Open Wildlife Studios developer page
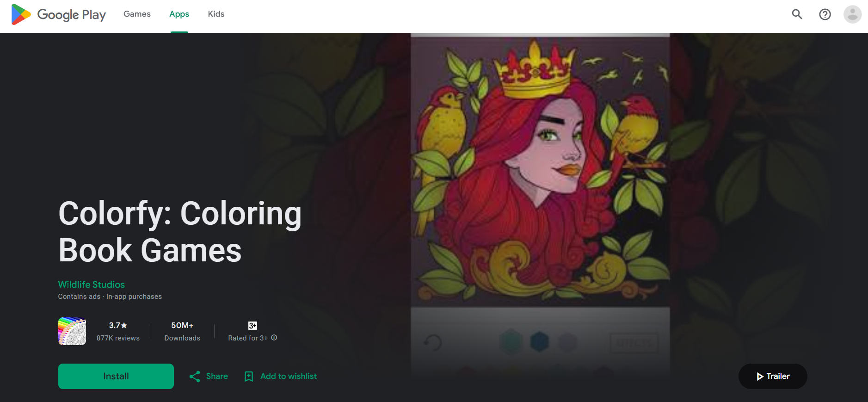The height and width of the screenshot is (402, 868). coord(92,284)
